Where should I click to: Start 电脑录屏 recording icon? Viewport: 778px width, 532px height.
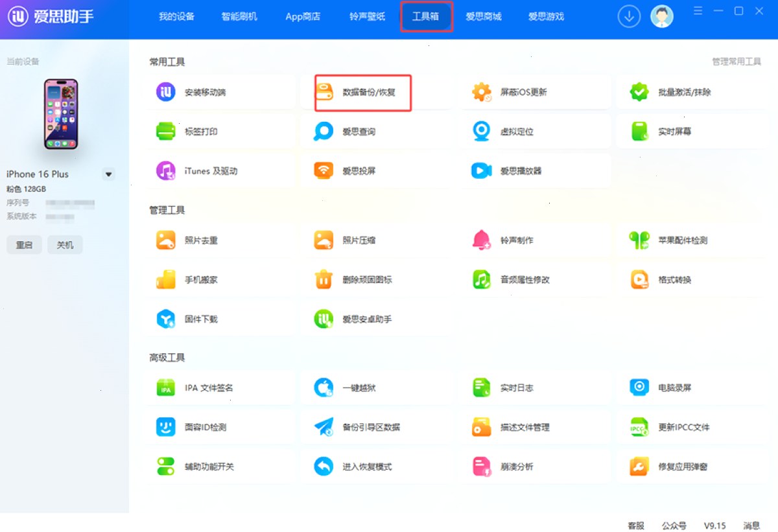pos(639,388)
